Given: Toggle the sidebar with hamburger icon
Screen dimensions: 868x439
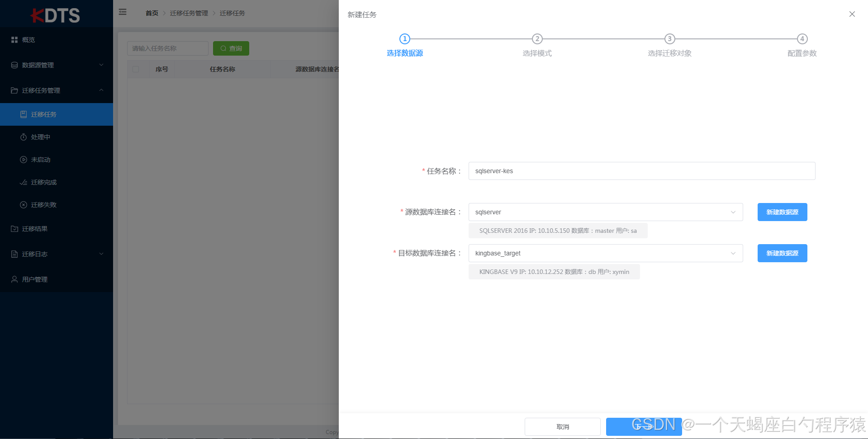Looking at the screenshot, I should (122, 12).
